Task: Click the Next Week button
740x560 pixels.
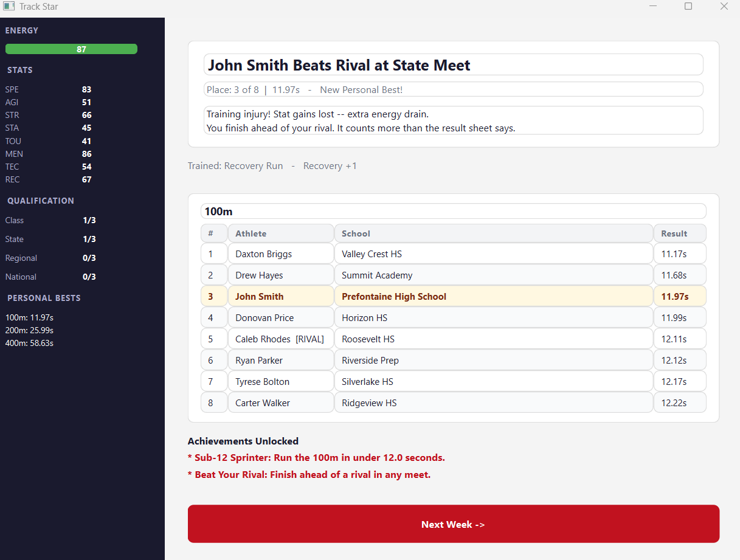Action: 453,524
